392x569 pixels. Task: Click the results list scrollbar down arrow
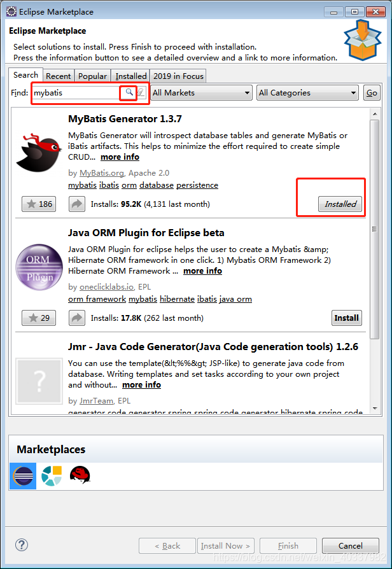[x=375, y=408]
